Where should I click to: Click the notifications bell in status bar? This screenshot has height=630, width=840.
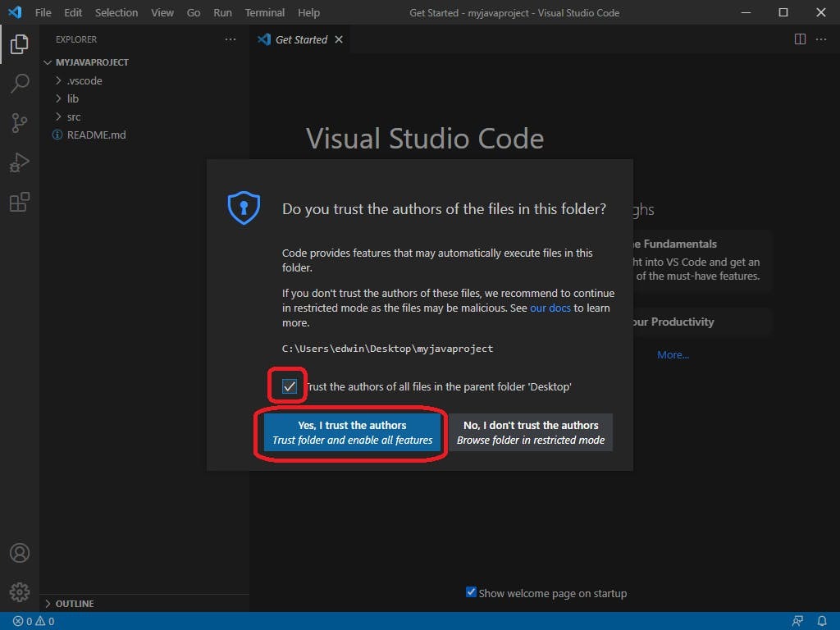pyautogui.click(x=822, y=621)
